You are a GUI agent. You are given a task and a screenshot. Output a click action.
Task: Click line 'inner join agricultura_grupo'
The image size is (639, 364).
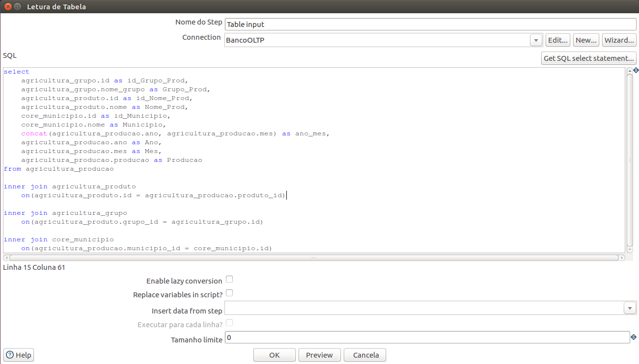[x=65, y=213]
